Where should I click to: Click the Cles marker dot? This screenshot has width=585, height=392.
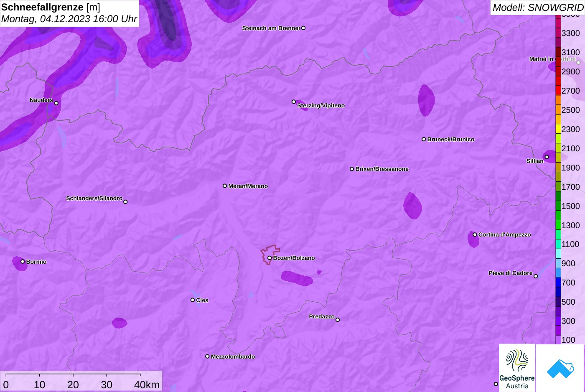tap(193, 300)
